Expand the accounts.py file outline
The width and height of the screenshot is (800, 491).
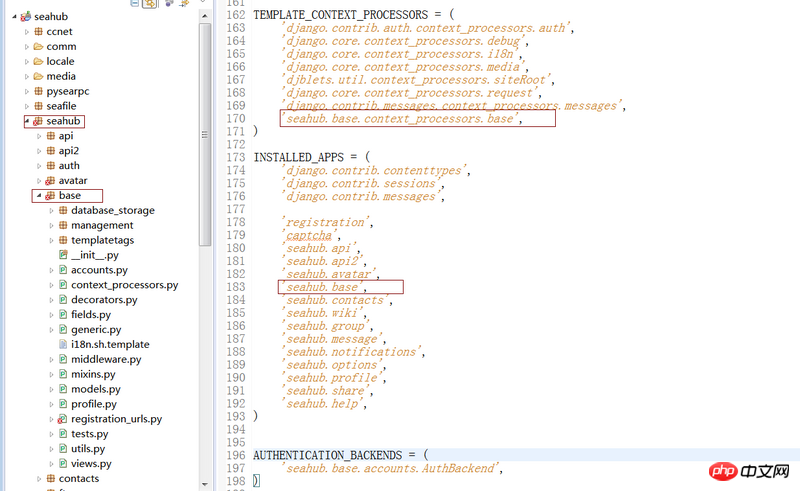click(51, 270)
